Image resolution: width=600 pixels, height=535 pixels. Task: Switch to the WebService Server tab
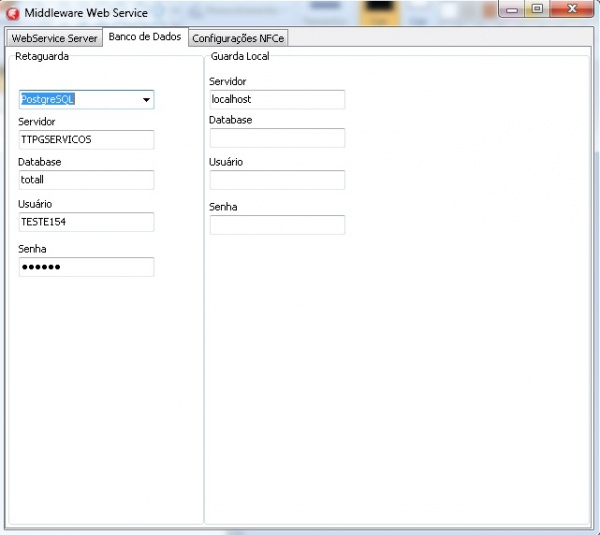(54, 38)
